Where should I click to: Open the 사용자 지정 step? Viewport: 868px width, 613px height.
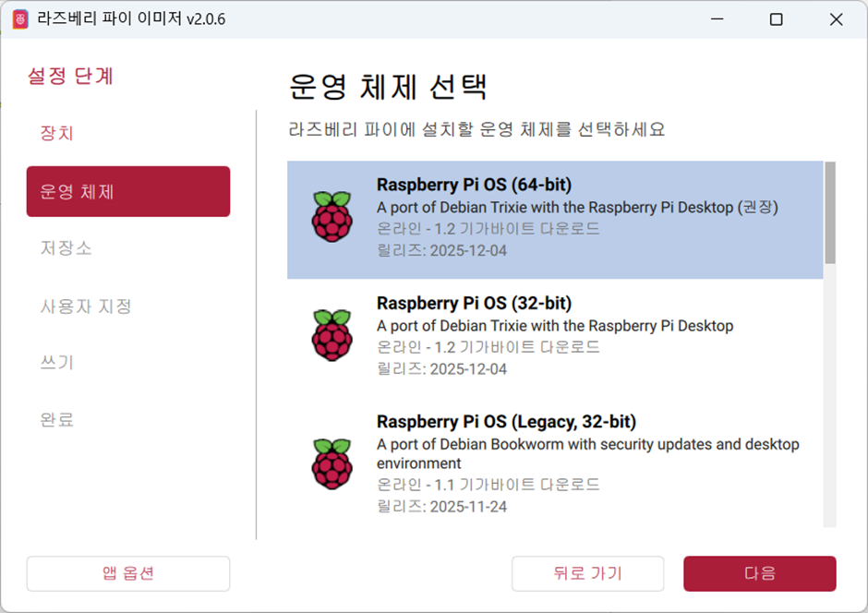pyautogui.click(x=86, y=306)
